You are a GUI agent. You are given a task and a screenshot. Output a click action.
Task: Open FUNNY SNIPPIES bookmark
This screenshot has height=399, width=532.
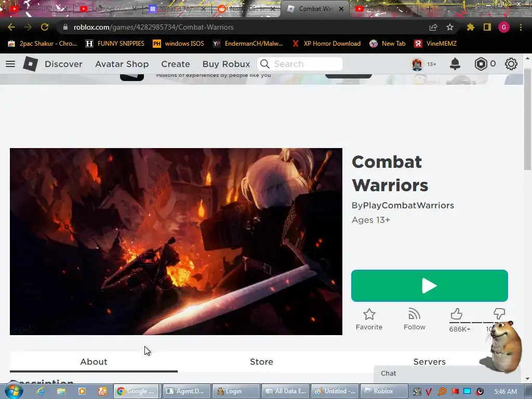pos(115,44)
